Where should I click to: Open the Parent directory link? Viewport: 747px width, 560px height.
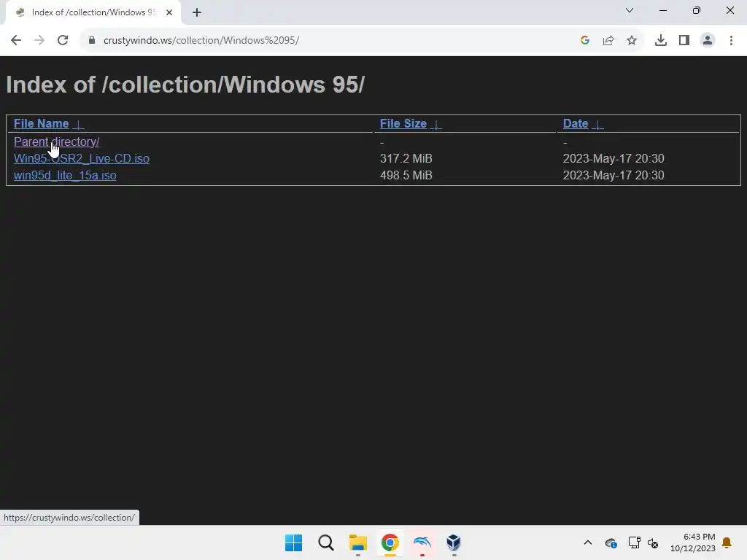(56, 142)
